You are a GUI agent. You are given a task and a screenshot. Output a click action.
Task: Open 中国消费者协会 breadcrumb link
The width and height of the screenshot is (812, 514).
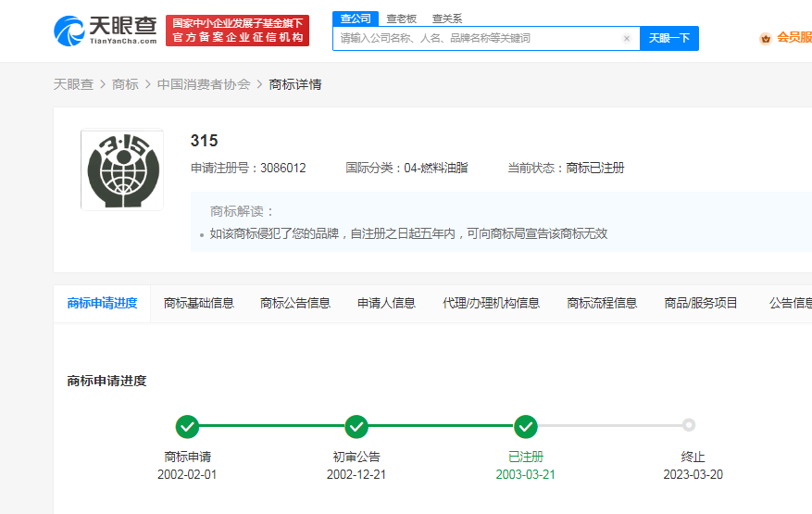click(204, 84)
